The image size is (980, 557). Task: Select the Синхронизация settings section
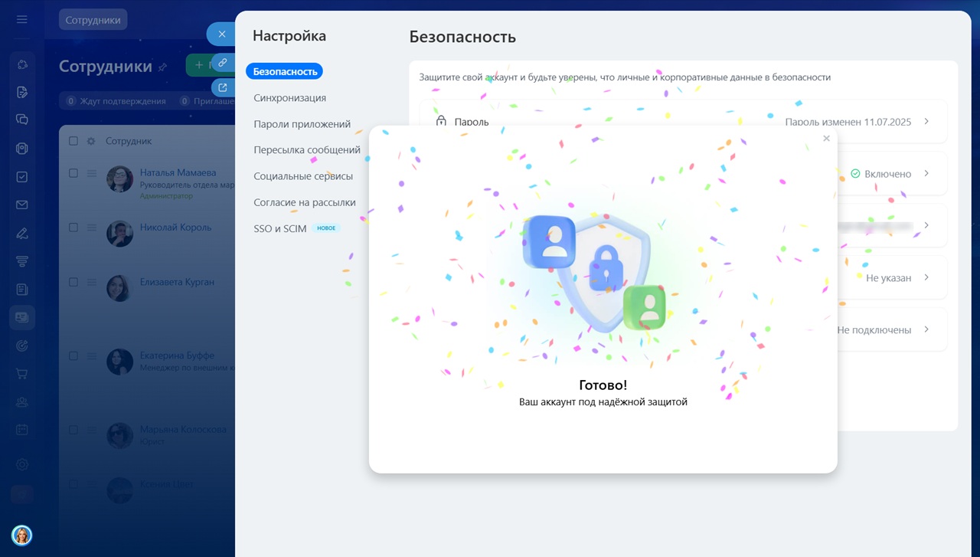pyautogui.click(x=289, y=98)
